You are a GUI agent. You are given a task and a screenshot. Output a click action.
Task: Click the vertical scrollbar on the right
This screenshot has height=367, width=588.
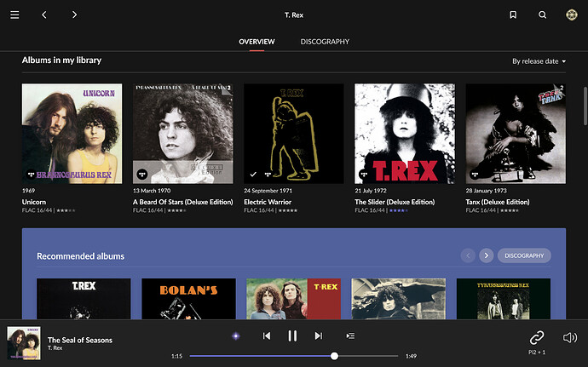click(x=585, y=106)
